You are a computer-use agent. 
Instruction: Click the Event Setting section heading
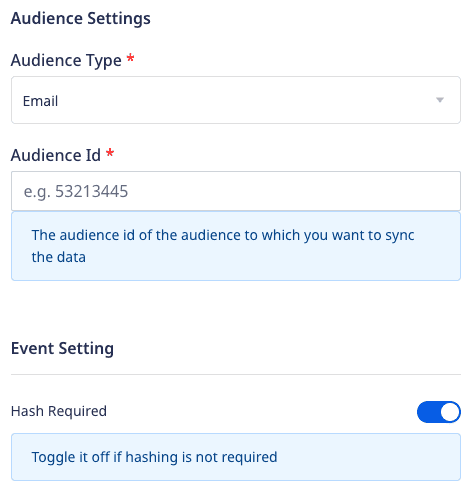62,349
